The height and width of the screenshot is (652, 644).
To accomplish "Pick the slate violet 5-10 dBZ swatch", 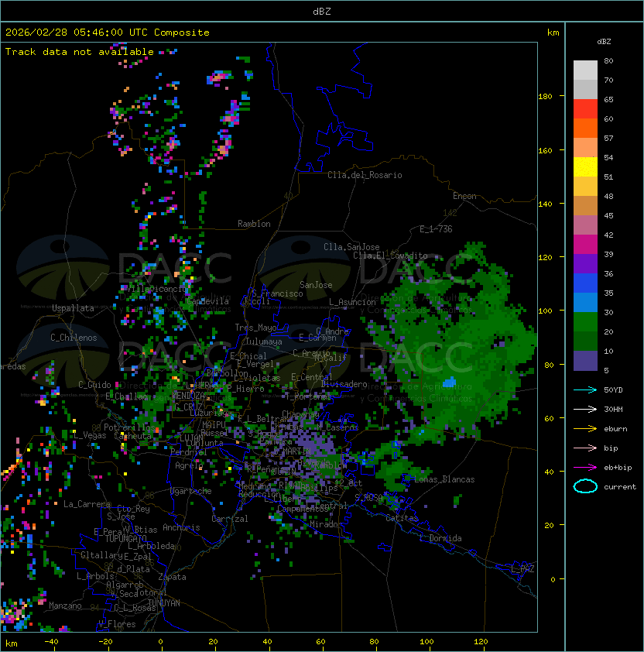I will point(585,361).
